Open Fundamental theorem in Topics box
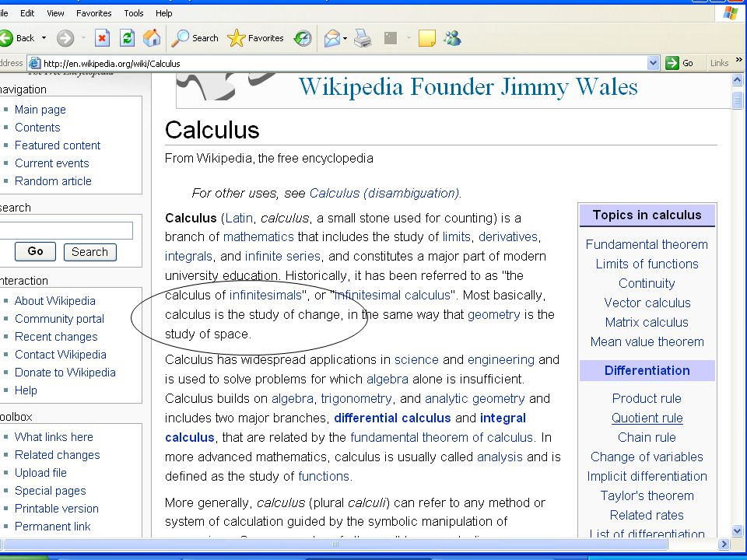747x560 pixels. [x=647, y=244]
